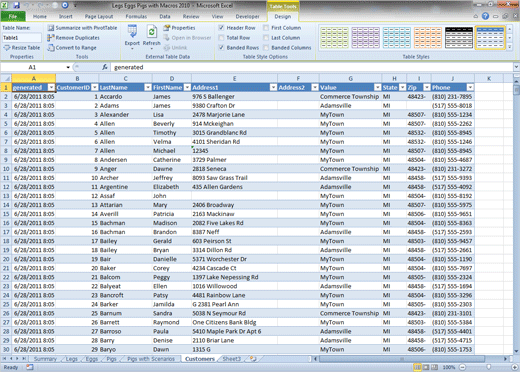Select row 10 header
The width and height of the screenshot is (520, 372).
(x=6, y=169)
